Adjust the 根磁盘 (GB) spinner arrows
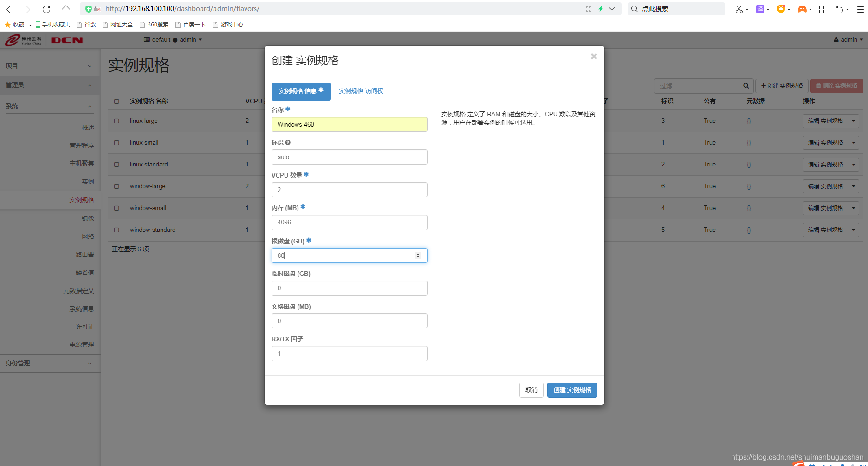 [418, 255]
